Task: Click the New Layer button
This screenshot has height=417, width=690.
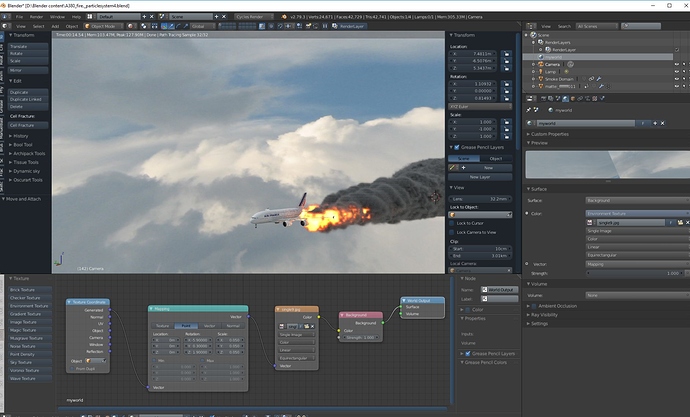Action: 480,177
